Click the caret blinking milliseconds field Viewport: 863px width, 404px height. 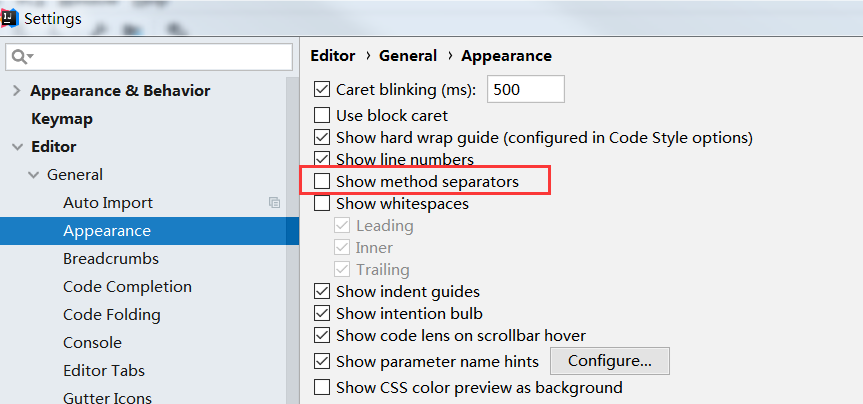(x=525, y=89)
